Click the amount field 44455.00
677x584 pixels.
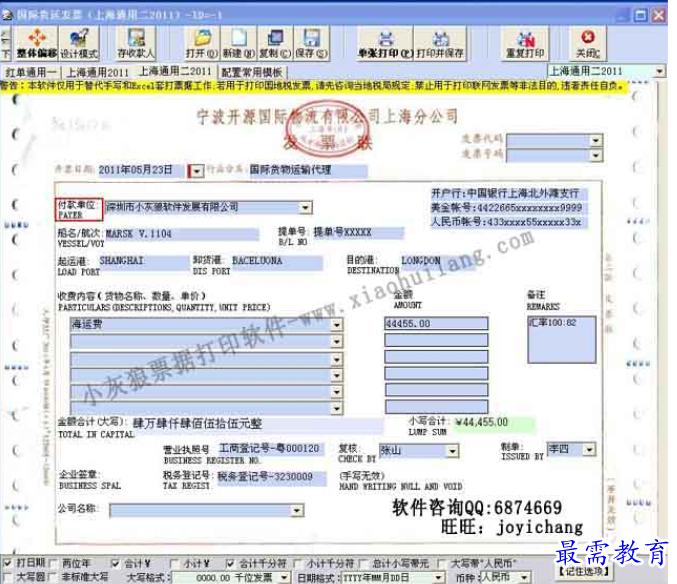click(x=436, y=324)
